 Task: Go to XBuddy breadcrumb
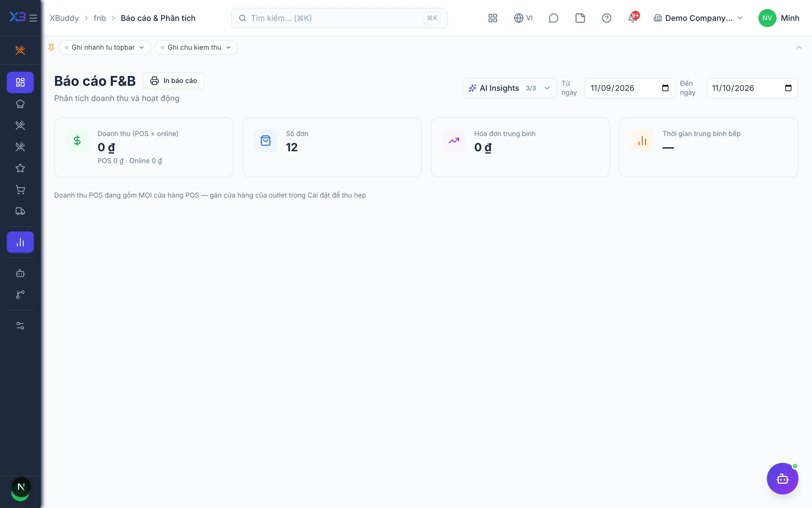pos(64,18)
